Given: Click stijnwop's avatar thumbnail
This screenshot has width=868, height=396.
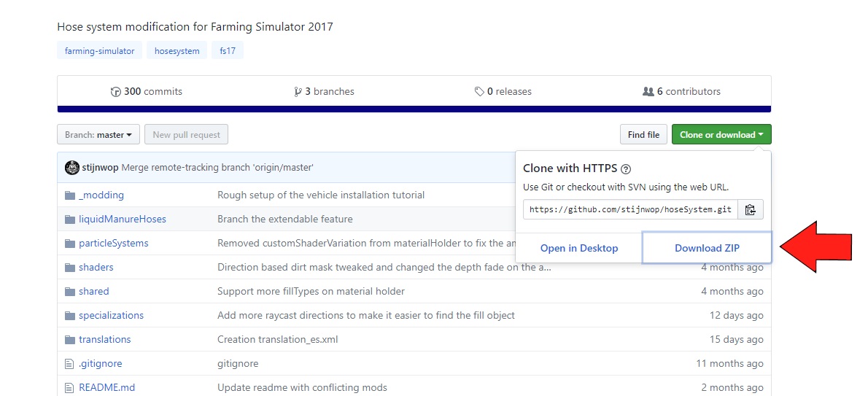Looking at the screenshot, I should (72, 168).
